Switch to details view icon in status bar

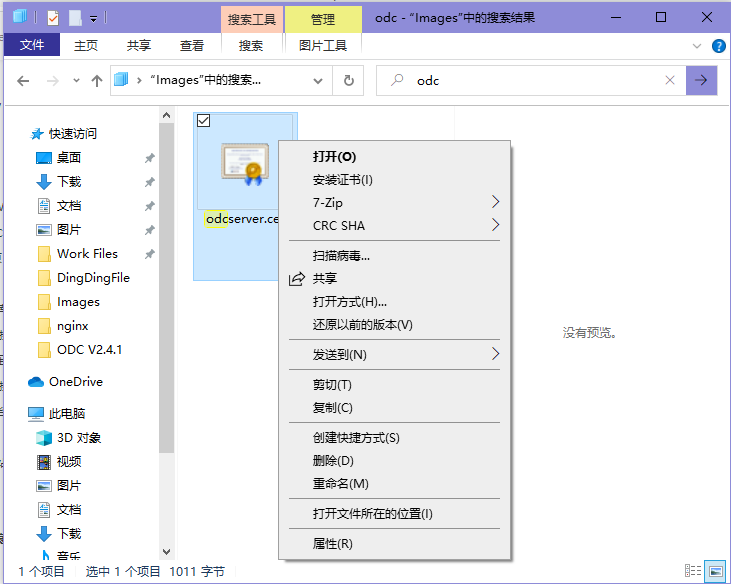(693, 570)
